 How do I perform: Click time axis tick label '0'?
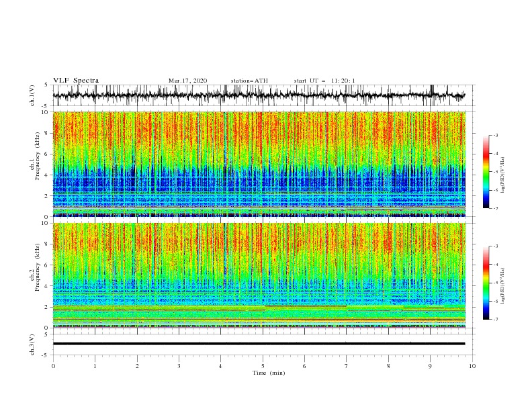53,366
